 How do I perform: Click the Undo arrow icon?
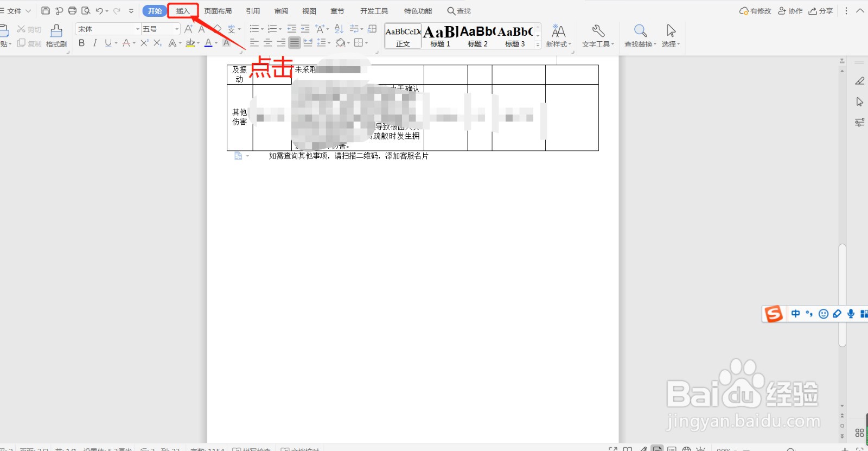[99, 11]
